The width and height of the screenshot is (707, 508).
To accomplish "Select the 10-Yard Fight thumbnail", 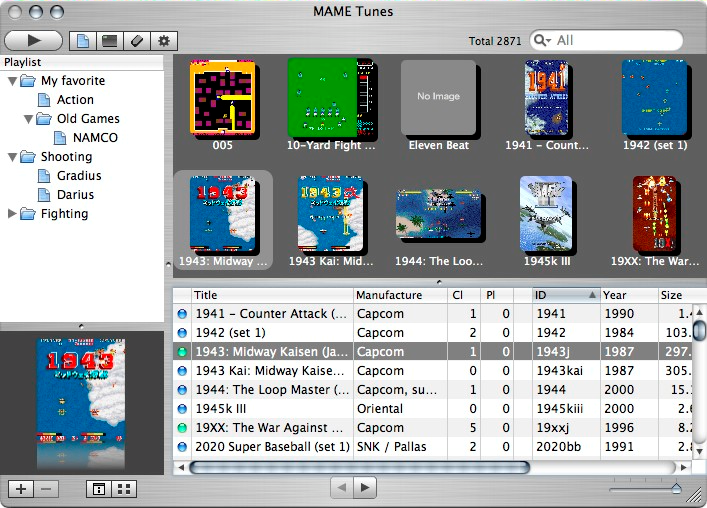I will tap(331, 98).
